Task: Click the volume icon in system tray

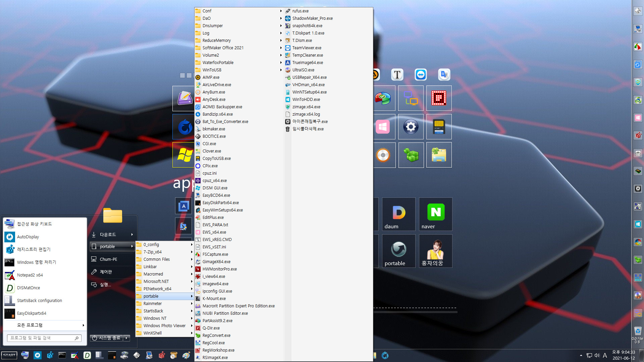Action: click(x=597, y=355)
